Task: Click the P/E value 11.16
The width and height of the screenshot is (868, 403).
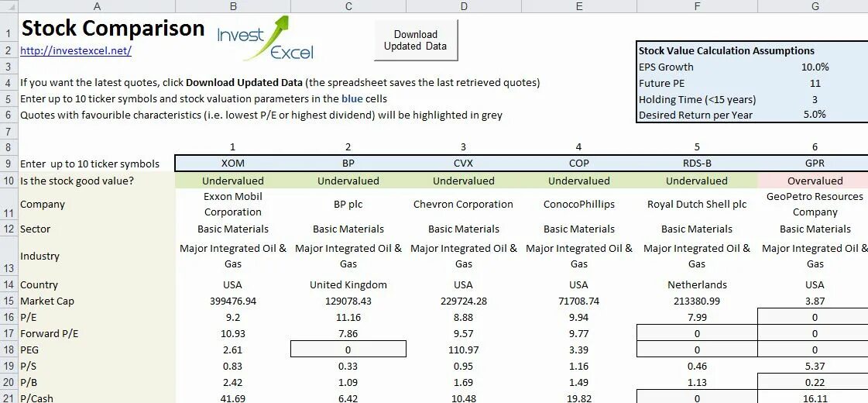Action: click(x=348, y=318)
